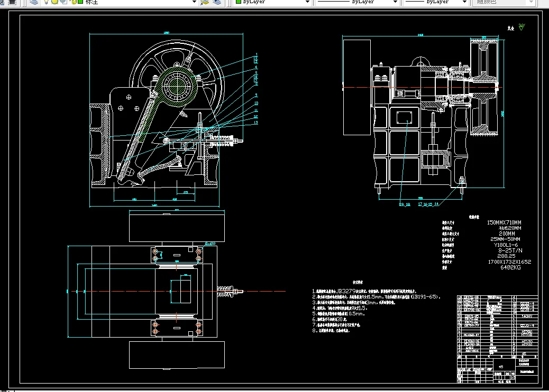Viewport: 549px width, 392px height.
Task: Click the green roughness symbol beside 其余
Action: tap(521, 27)
